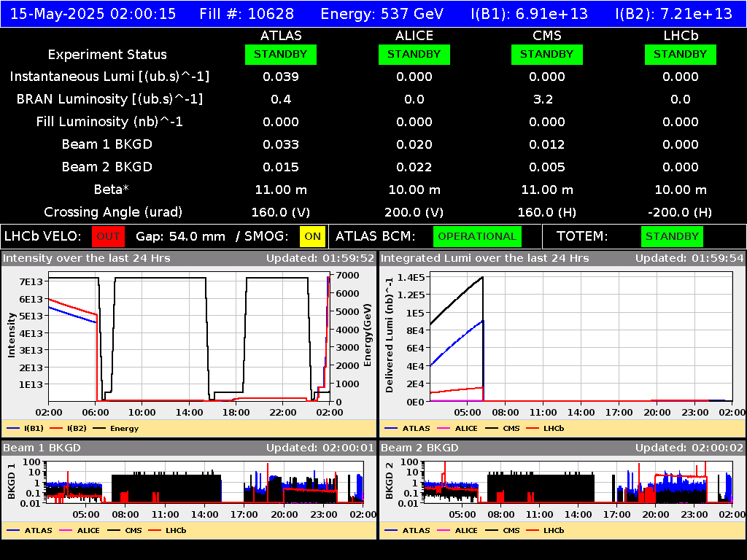747x560 pixels.
Task: Click Integrated Lumi 'Updated: 01:59:54' timestamp
Action: tap(689, 259)
